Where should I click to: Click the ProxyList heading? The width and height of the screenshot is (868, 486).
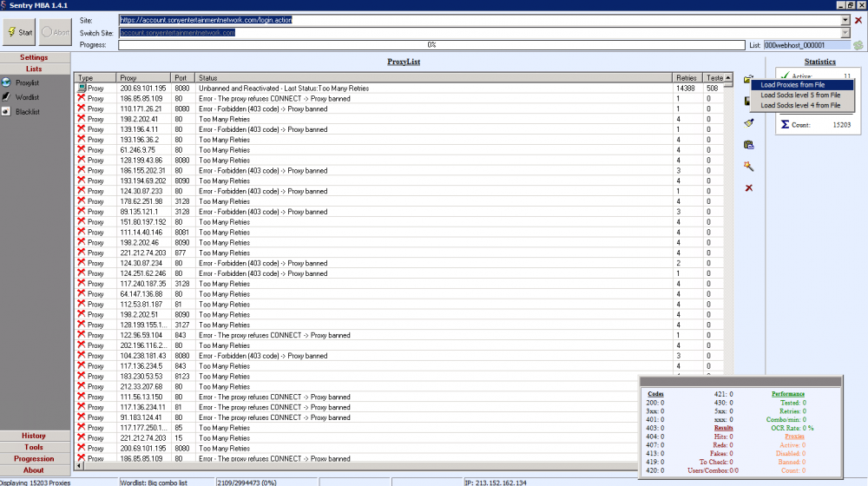[x=404, y=62]
